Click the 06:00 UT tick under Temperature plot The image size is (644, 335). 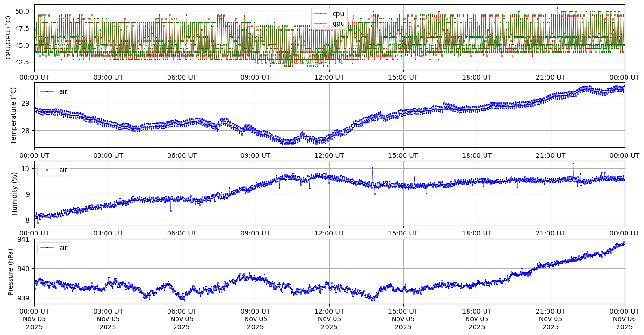pos(181,155)
